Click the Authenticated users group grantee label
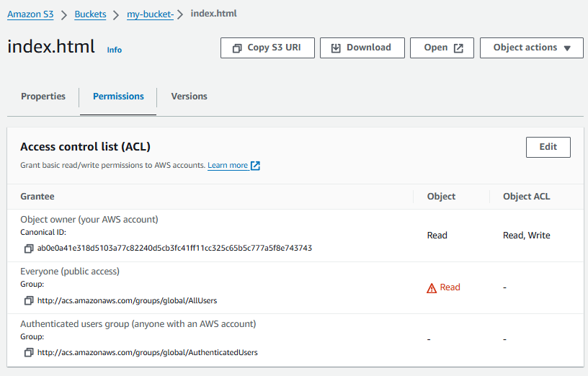Screen dimensions: 588x376 click(x=138, y=324)
